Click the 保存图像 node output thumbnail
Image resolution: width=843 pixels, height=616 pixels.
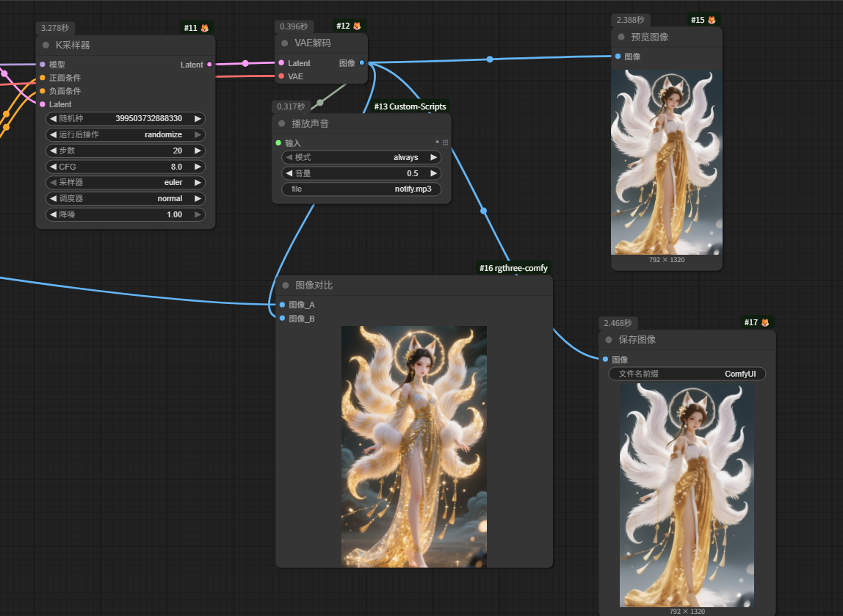coord(687,496)
